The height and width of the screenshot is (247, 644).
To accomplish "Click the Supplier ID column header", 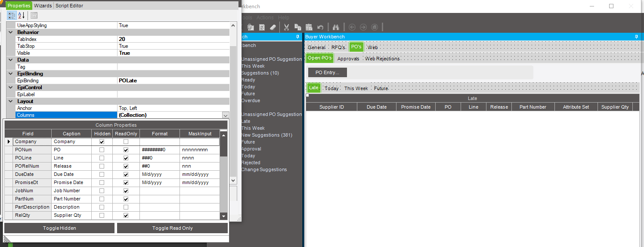I will coord(331,107).
